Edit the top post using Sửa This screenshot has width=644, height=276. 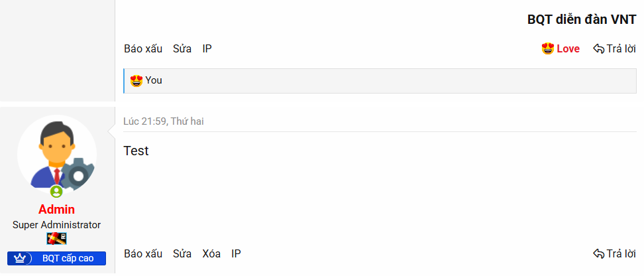click(x=182, y=48)
